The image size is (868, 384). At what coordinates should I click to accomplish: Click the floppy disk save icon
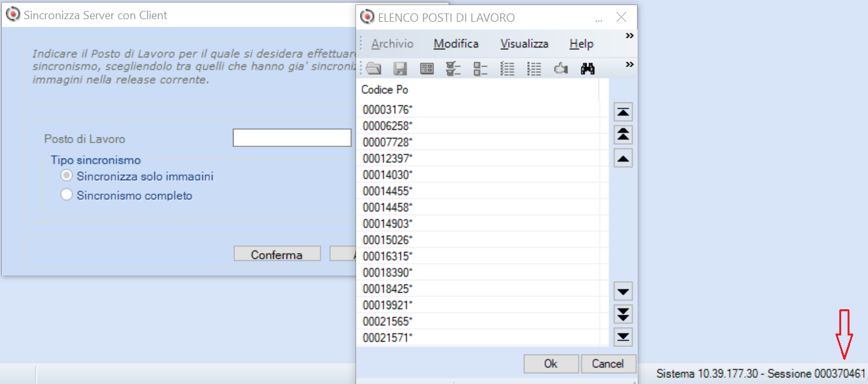(400, 69)
